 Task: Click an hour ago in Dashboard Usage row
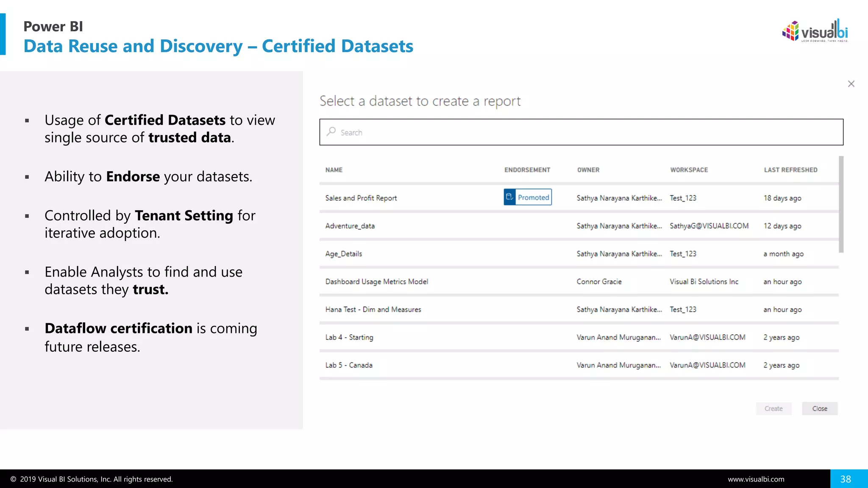[782, 282]
